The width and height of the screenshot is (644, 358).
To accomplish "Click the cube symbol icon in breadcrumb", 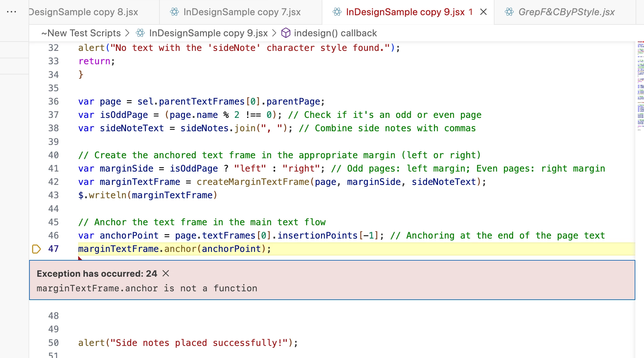I will pyautogui.click(x=285, y=33).
